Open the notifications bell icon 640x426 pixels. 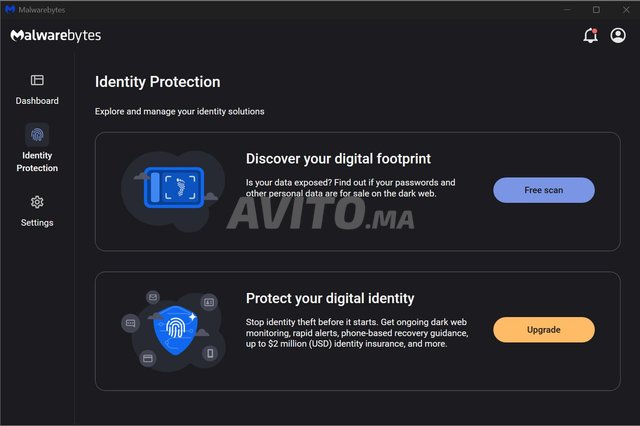(x=590, y=36)
